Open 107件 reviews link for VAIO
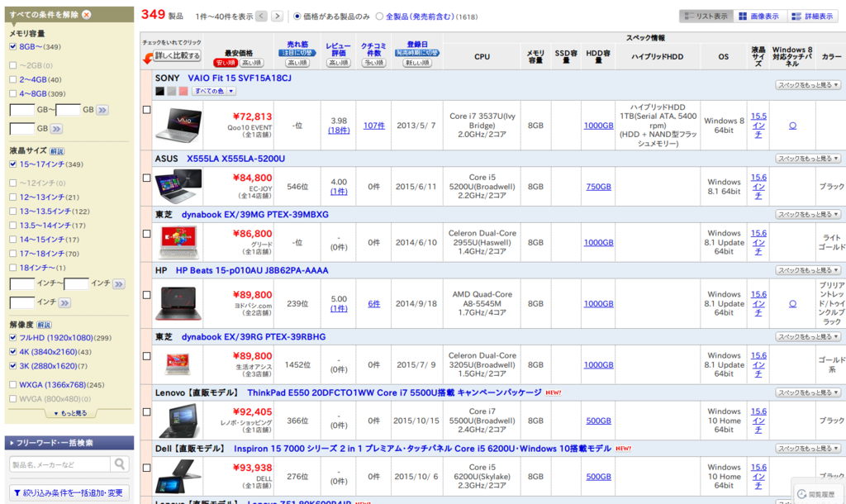 374,126
